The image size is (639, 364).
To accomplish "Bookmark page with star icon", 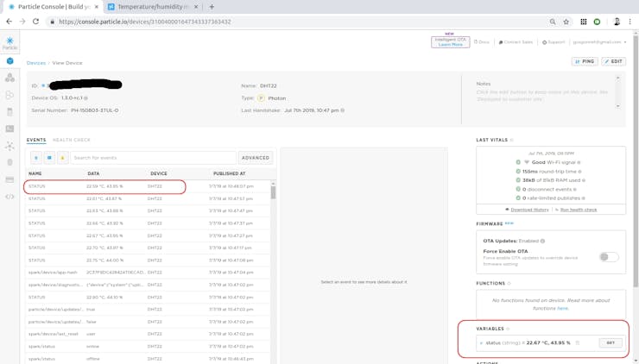I will (x=566, y=22).
